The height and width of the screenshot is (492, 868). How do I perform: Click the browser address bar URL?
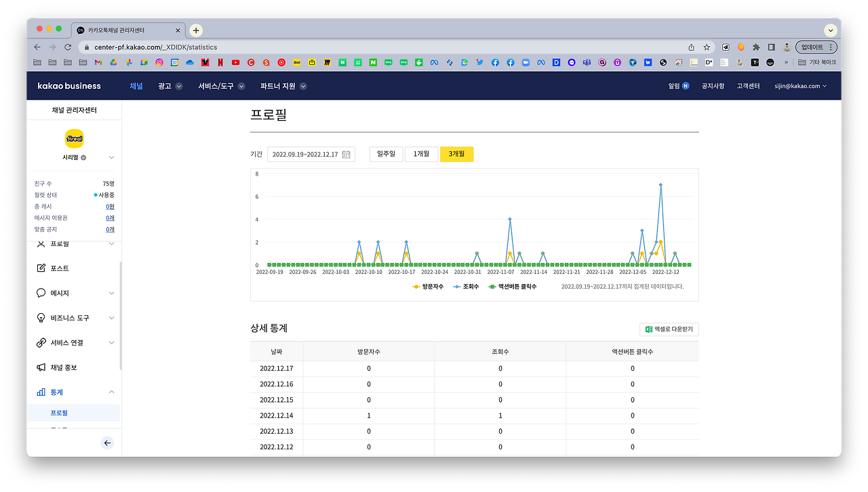coord(156,47)
